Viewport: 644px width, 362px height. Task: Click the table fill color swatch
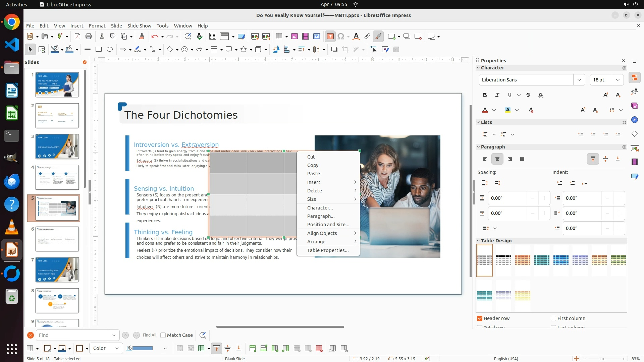(143, 348)
